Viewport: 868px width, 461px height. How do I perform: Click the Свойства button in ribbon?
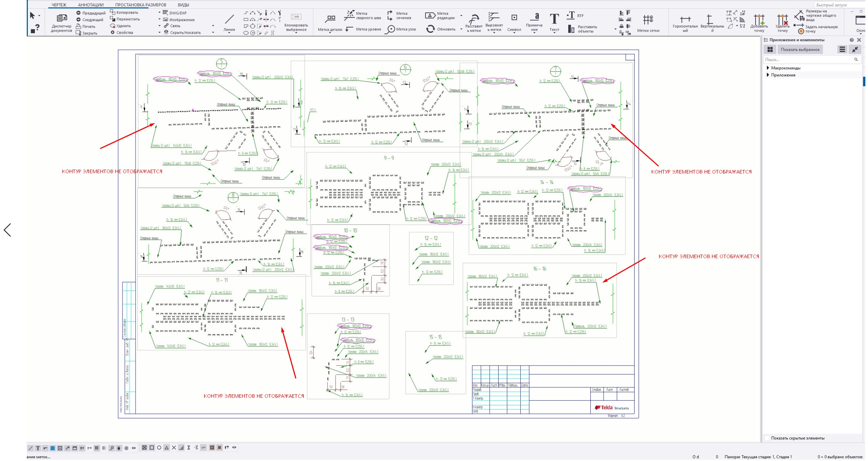pyautogui.click(x=122, y=32)
